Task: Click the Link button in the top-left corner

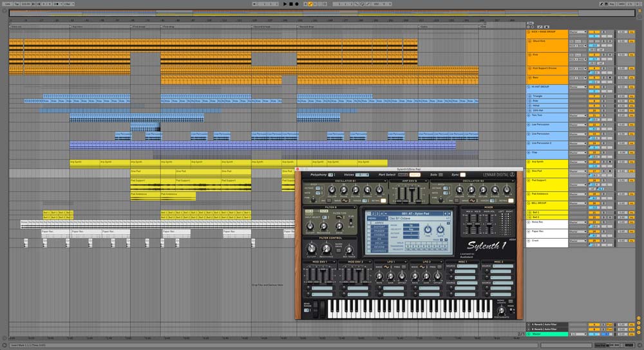Action: [x=6, y=4]
